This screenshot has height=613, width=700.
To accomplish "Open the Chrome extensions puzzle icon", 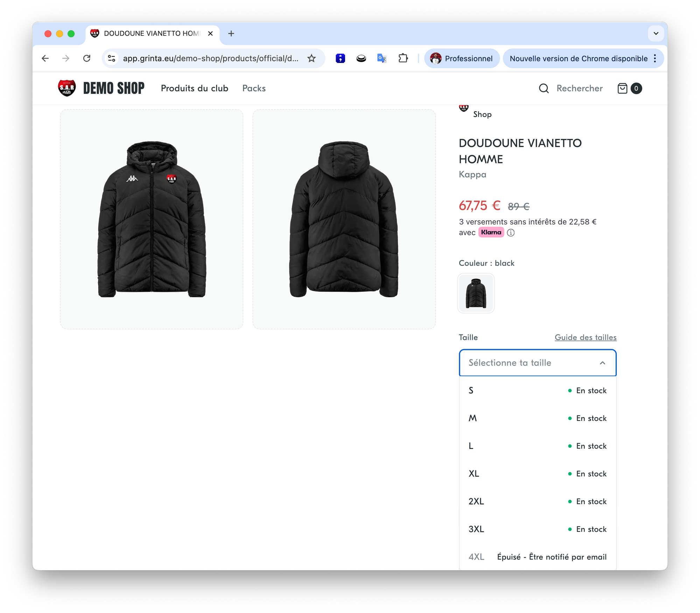I will click(x=403, y=58).
